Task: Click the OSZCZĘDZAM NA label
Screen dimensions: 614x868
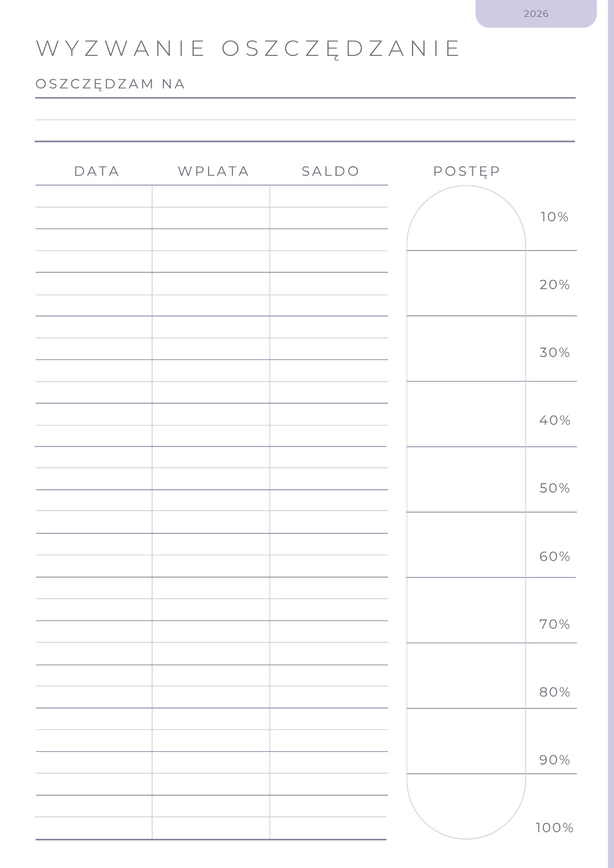Action: click(110, 84)
